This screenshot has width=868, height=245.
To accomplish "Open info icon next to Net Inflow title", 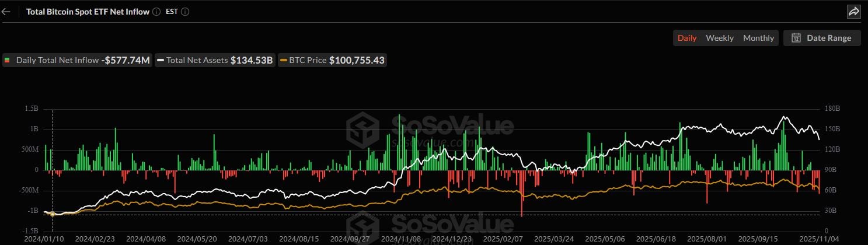I will 156,12.
